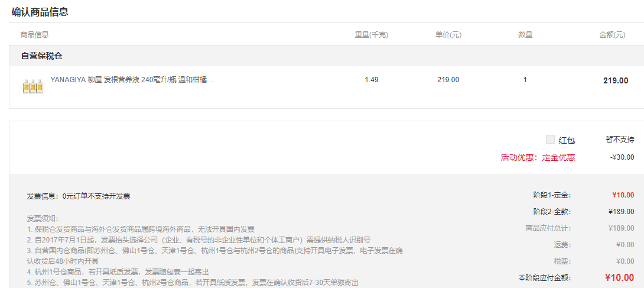Select the quantity value 1
Image resolution: width=644 pixels, height=288 pixels.
point(525,80)
